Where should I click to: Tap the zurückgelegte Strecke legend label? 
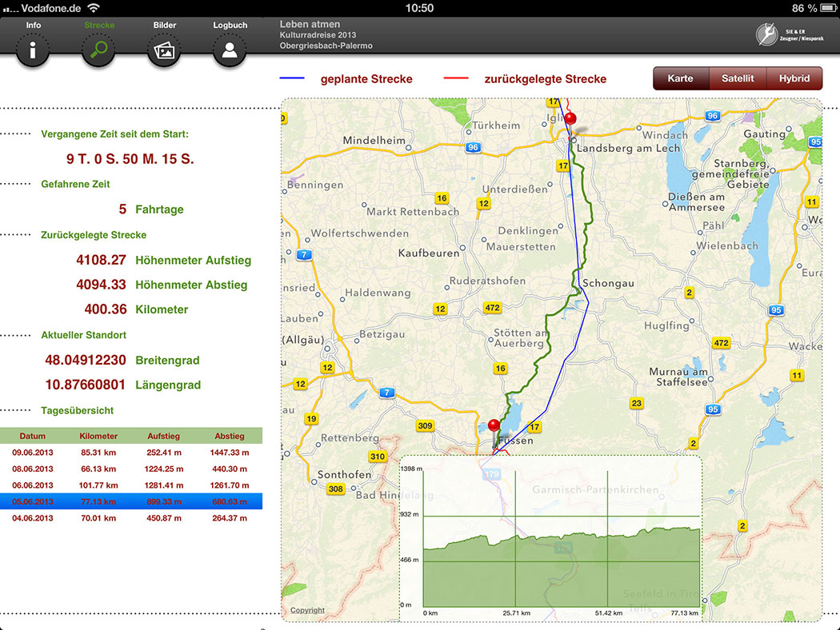tap(546, 78)
